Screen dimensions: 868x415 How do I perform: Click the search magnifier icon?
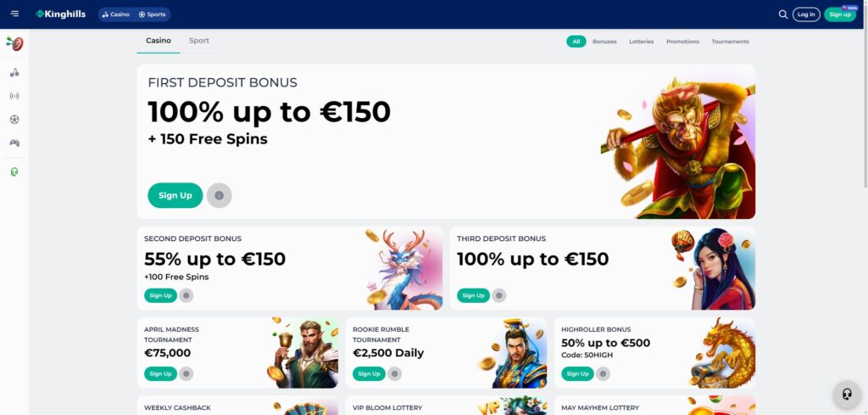[782, 14]
